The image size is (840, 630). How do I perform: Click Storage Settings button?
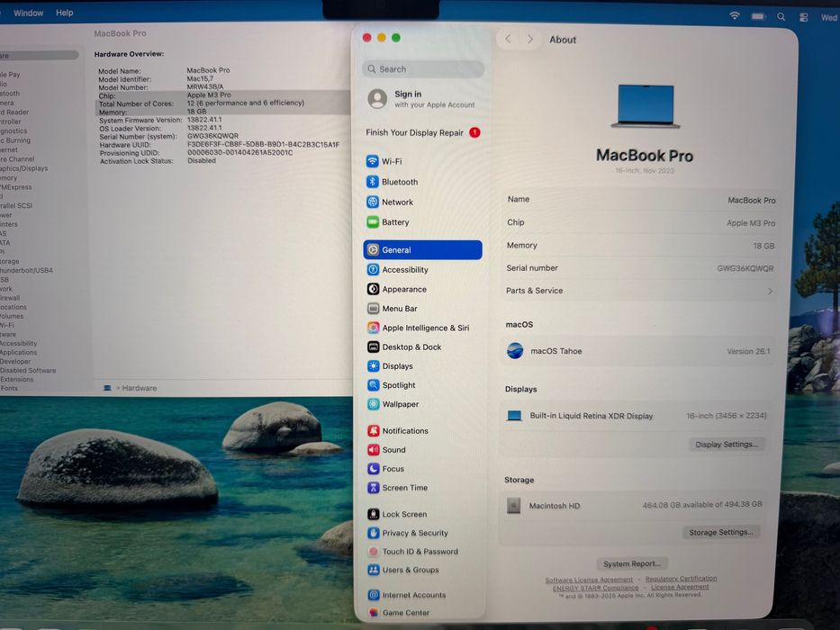click(720, 532)
